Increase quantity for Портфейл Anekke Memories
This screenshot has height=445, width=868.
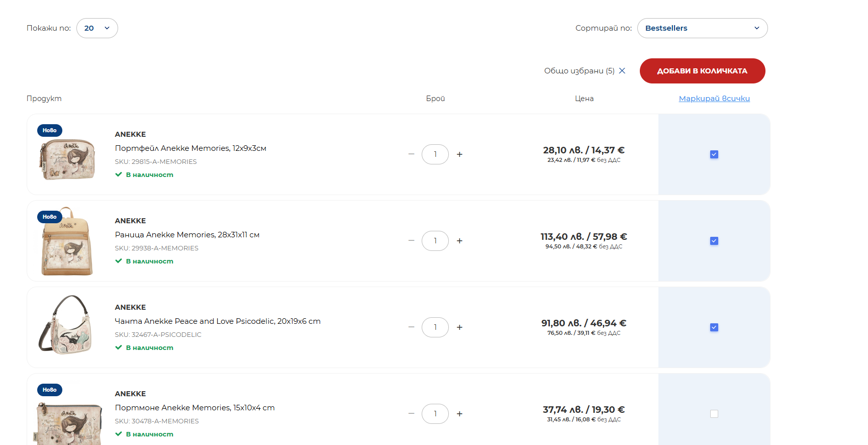click(x=459, y=154)
